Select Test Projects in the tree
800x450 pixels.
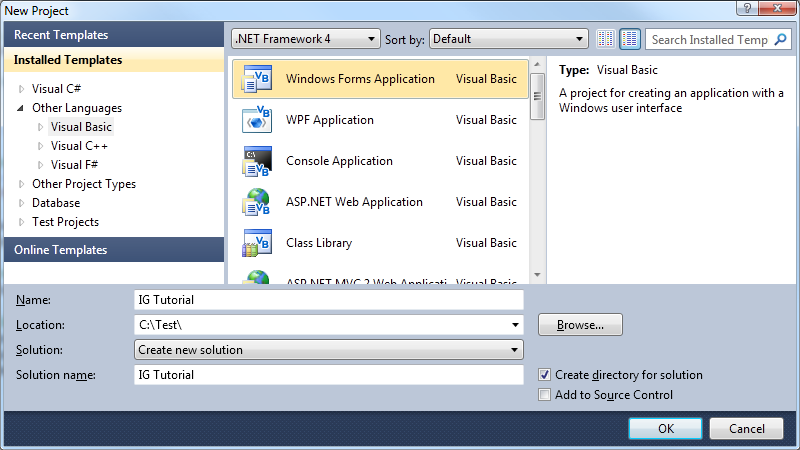pos(65,222)
